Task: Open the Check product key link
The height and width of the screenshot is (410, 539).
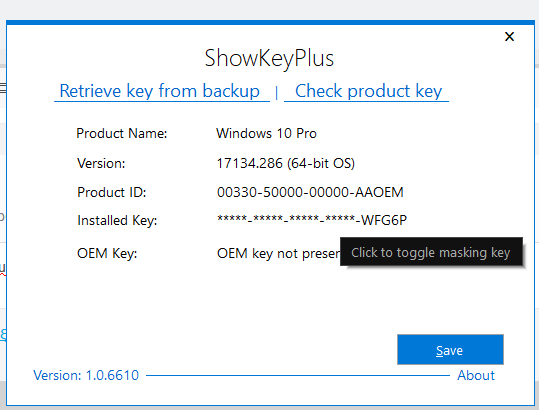Action: coord(366,91)
